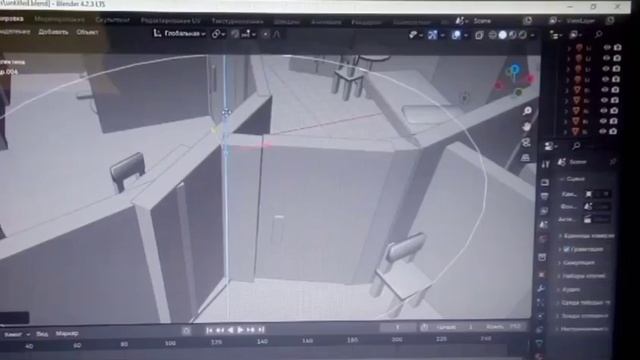This screenshot has height=360, width=640.
Task: Expand the Аудио panel
Action: coord(569,290)
